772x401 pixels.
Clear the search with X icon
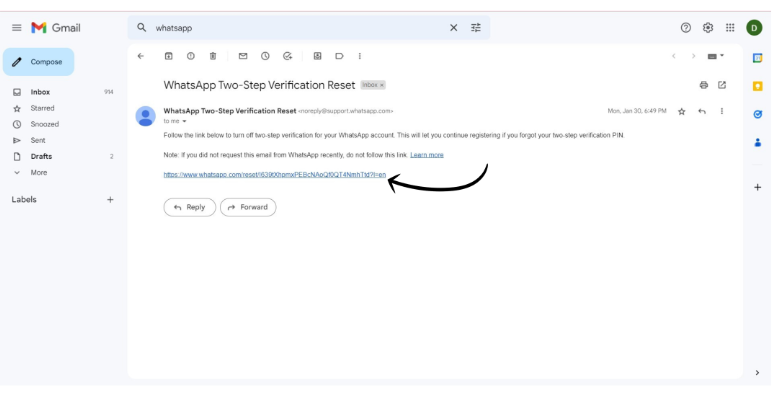coord(453,28)
